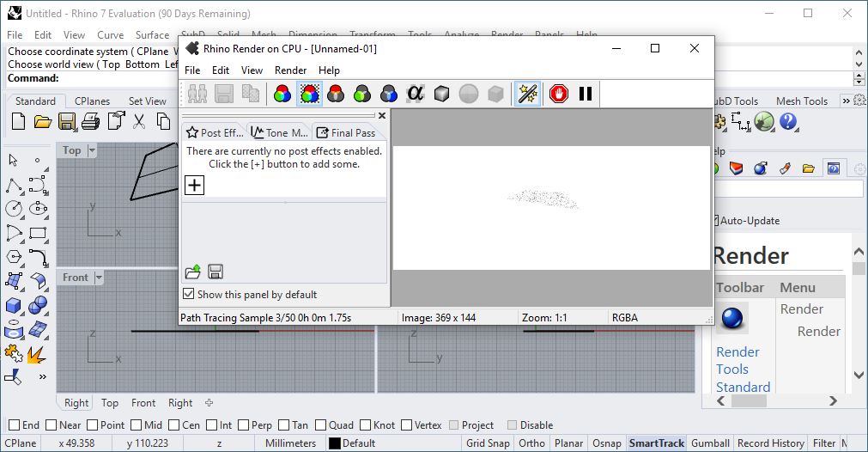Toggle Grid Snap in status bar
This screenshot has width=868, height=452.
488,443
